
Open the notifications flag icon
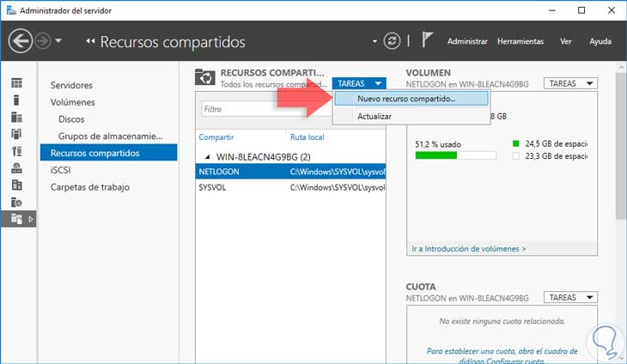(x=427, y=40)
